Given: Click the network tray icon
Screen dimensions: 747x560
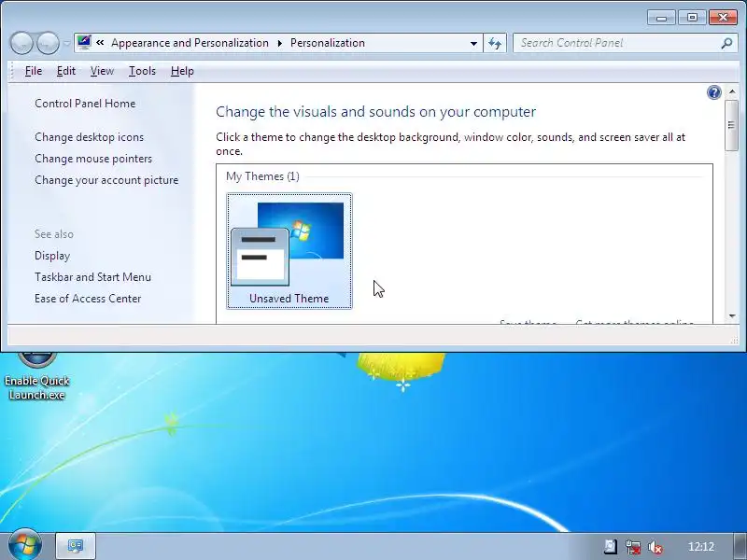Looking at the screenshot, I should coord(633,547).
